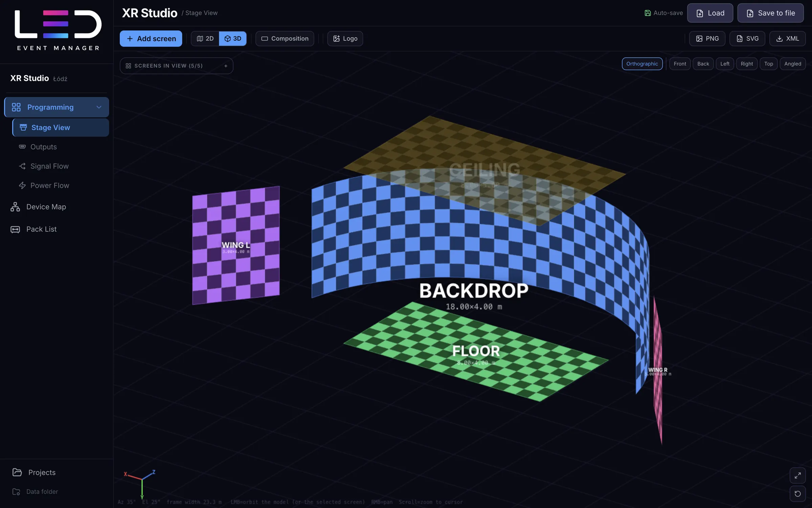Click the image icon on Logo button
Screen dimensions: 812x508
pos(336,39)
